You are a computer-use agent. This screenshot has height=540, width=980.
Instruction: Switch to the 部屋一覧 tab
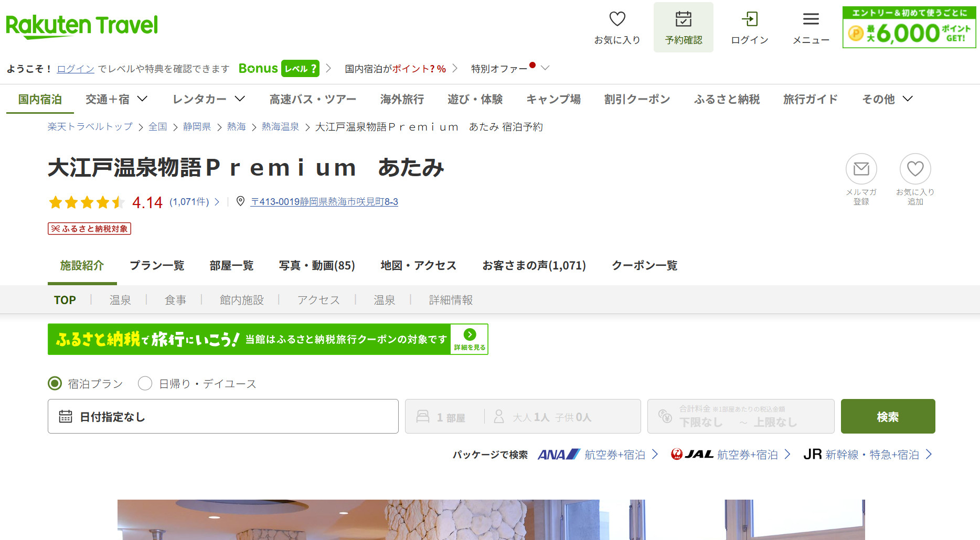(231, 266)
